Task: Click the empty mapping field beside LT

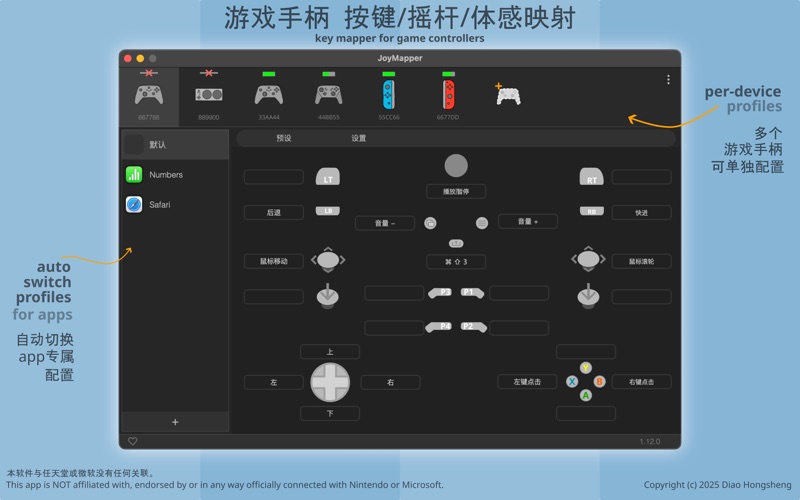Action: click(273, 177)
